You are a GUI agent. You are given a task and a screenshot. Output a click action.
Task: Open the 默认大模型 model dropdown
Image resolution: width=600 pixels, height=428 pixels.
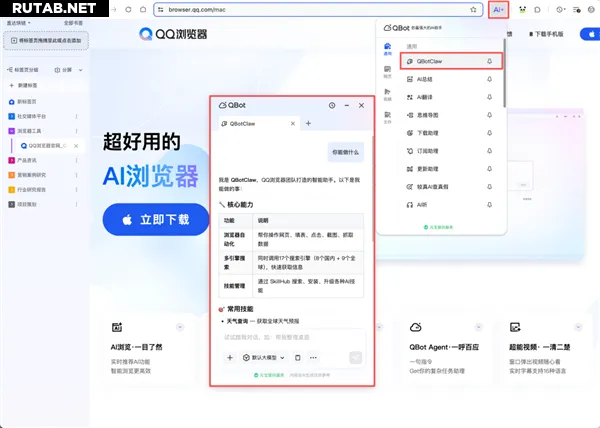[265, 357]
